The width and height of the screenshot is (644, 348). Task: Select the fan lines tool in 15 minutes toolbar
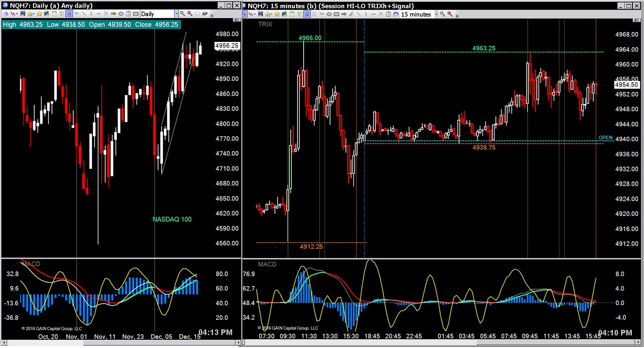point(351,14)
